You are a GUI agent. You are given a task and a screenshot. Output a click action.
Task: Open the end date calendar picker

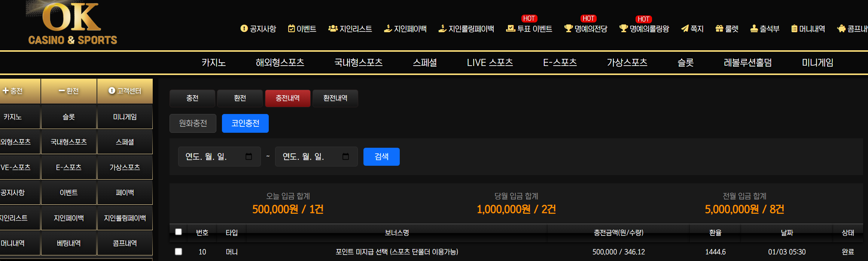coord(345,156)
